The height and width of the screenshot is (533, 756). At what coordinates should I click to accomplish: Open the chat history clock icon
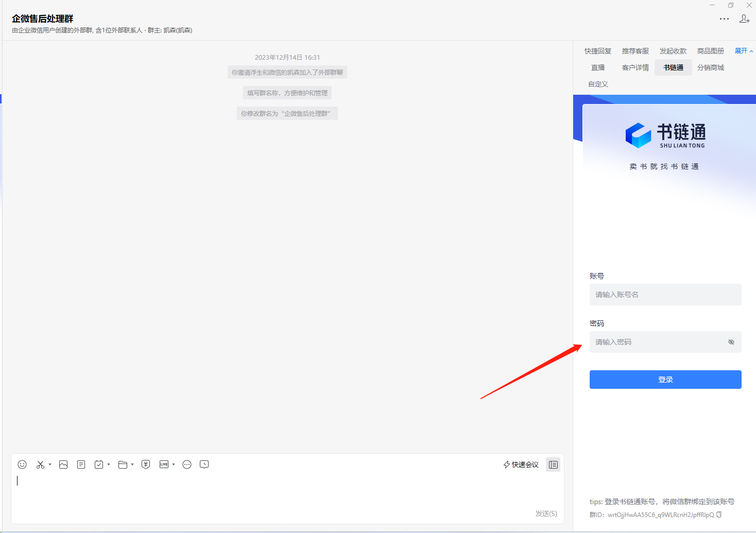coord(204,465)
